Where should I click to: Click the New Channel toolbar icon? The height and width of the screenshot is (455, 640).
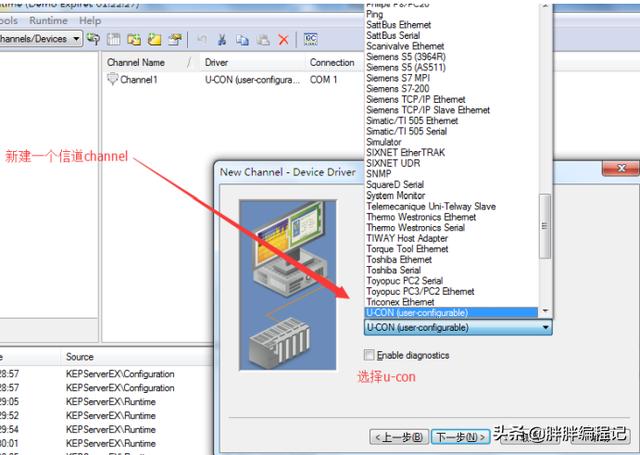93,39
